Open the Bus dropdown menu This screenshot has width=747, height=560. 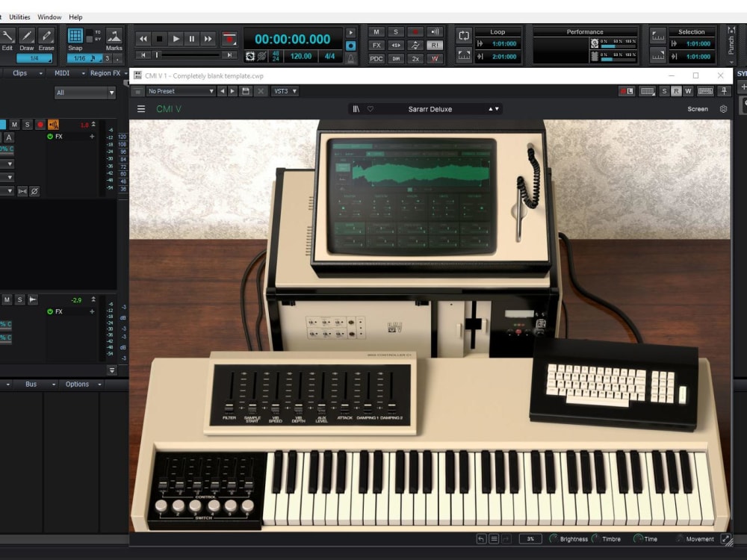point(36,384)
